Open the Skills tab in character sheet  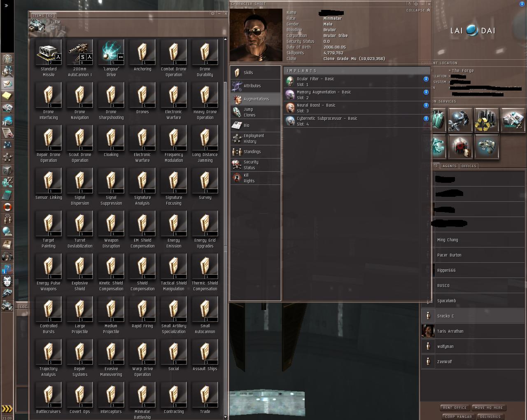(255, 72)
